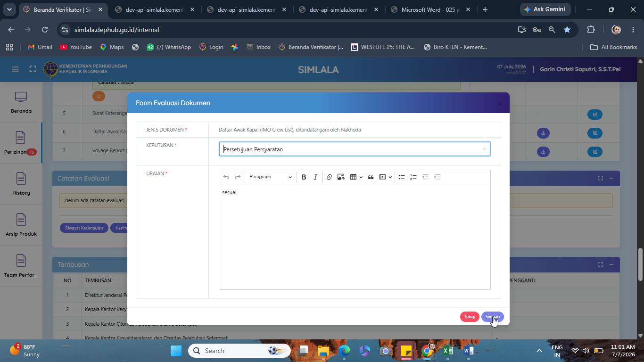Open the WhatsApp bookmark
The height and width of the screenshot is (362, 644).
[169, 47]
